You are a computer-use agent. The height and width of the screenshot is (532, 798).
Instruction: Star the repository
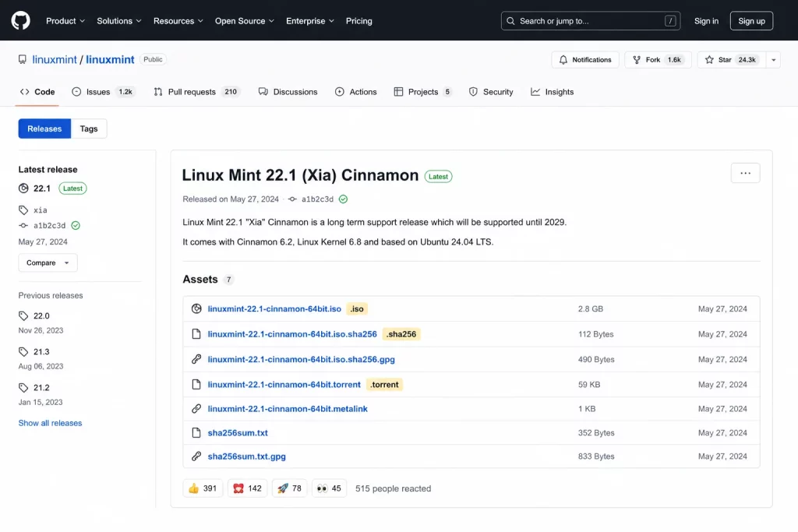[731, 59]
